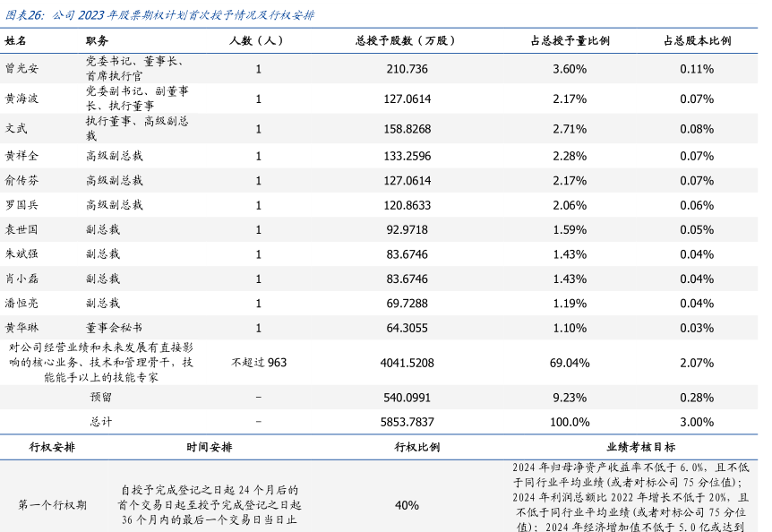Select the 40% 行权比例 cell
The width and height of the screenshot is (772, 532).
click(x=407, y=505)
